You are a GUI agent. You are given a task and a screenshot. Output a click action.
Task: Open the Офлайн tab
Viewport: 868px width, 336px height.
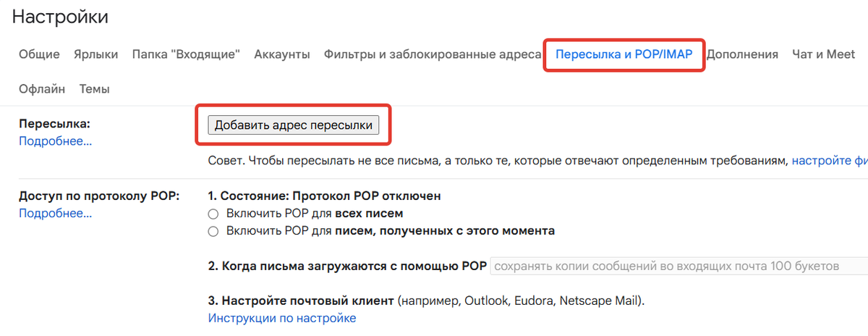click(x=42, y=89)
